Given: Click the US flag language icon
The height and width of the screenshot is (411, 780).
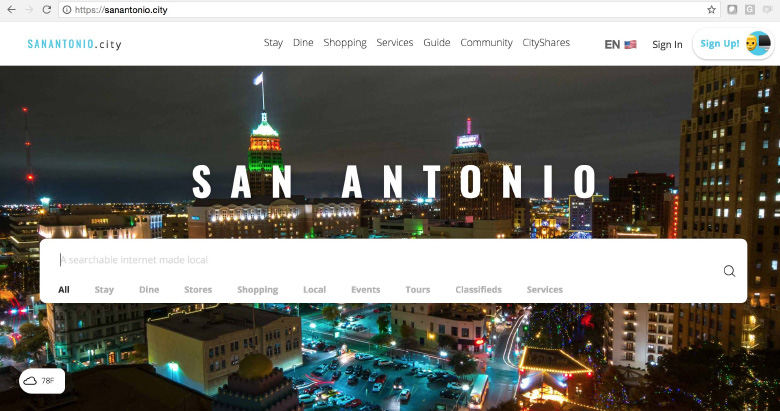Looking at the screenshot, I should [x=630, y=44].
